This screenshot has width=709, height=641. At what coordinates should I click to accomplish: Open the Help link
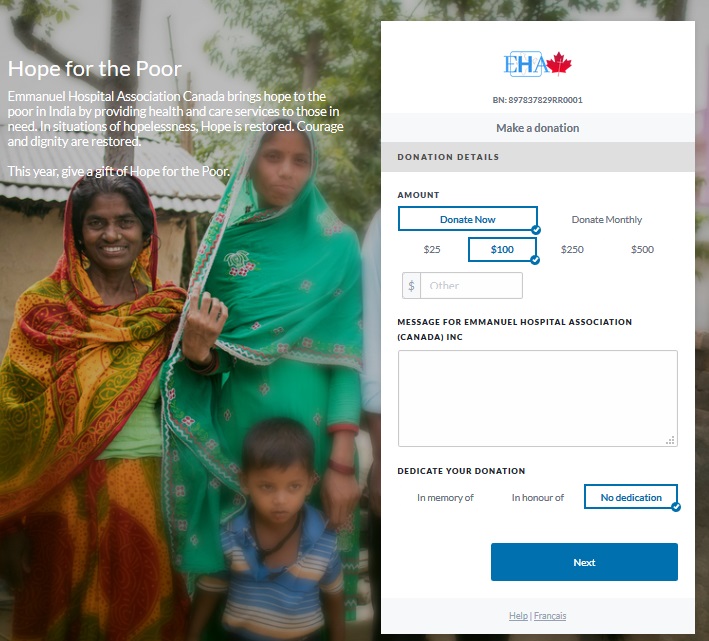pos(518,616)
